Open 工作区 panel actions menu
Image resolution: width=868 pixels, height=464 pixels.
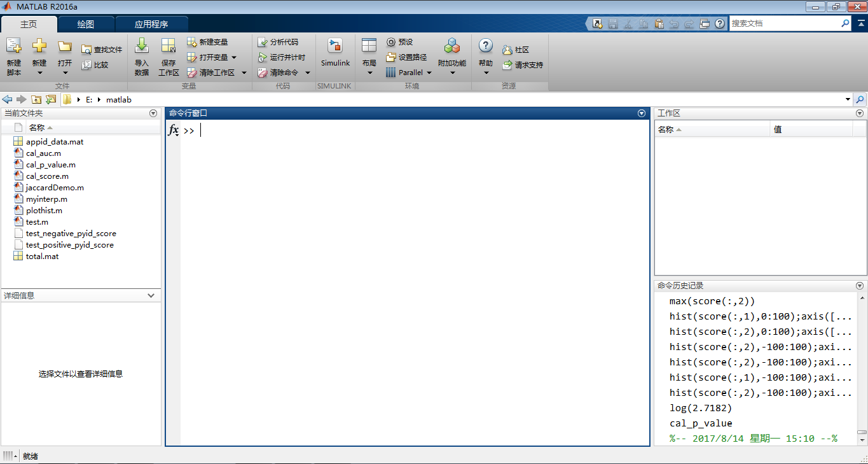tap(860, 113)
